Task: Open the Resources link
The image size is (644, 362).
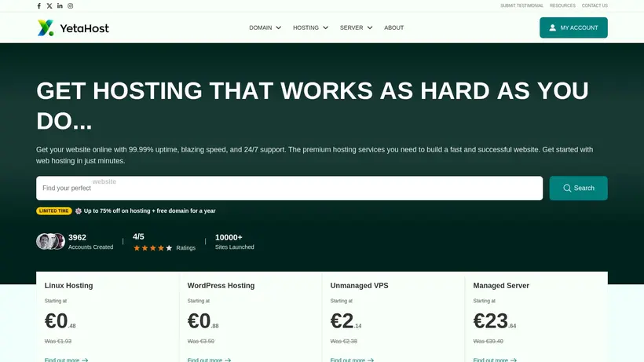Action: [562, 5]
